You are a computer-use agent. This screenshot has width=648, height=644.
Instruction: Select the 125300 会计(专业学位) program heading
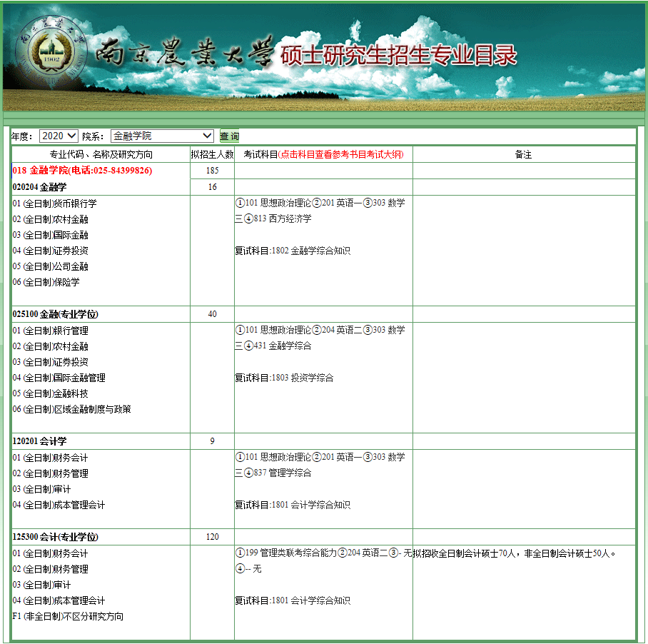(x=56, y=537)
